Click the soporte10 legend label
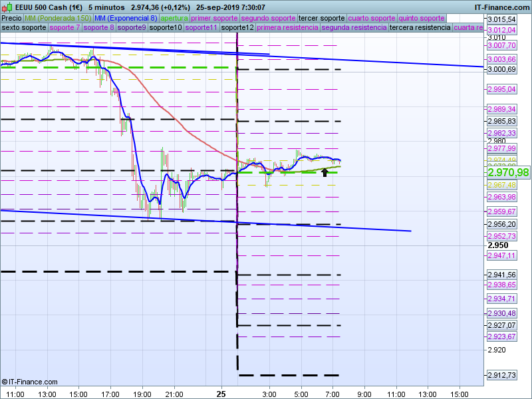Image resolution: width=532 pixels, height=399 pixels. click(165, 28)
